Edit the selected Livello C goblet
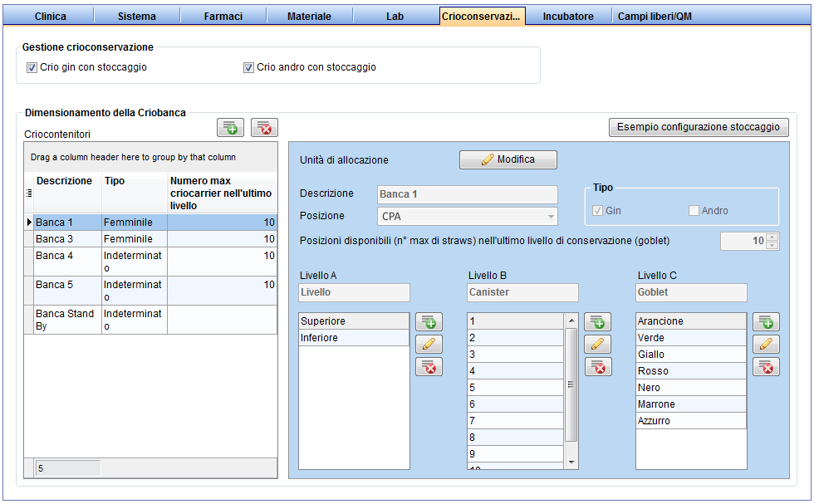 click(766, 344)
